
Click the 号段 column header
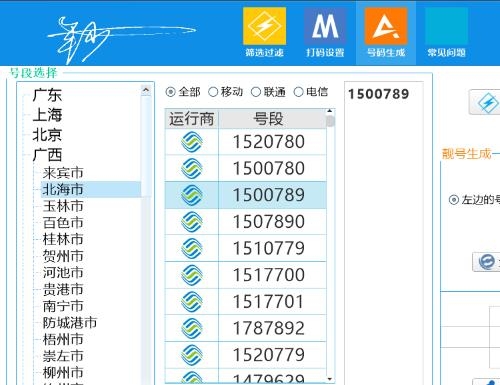[x=268, y=119]
